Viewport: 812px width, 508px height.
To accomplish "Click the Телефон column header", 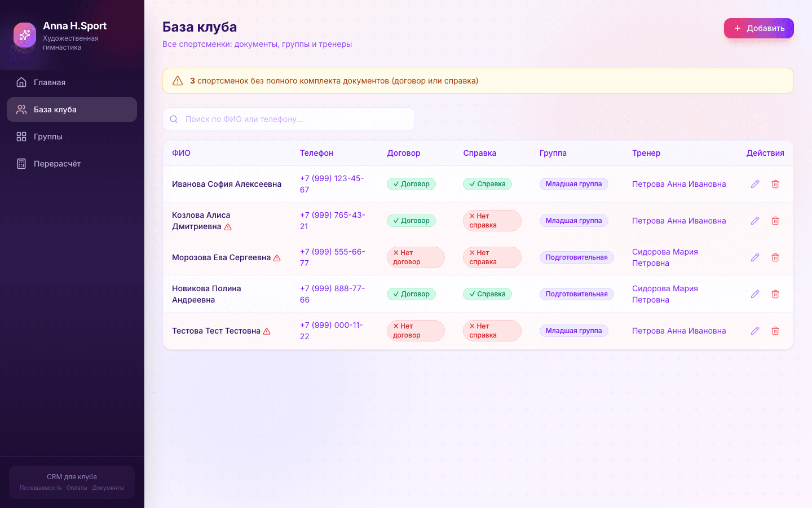I will click(316, 153).
